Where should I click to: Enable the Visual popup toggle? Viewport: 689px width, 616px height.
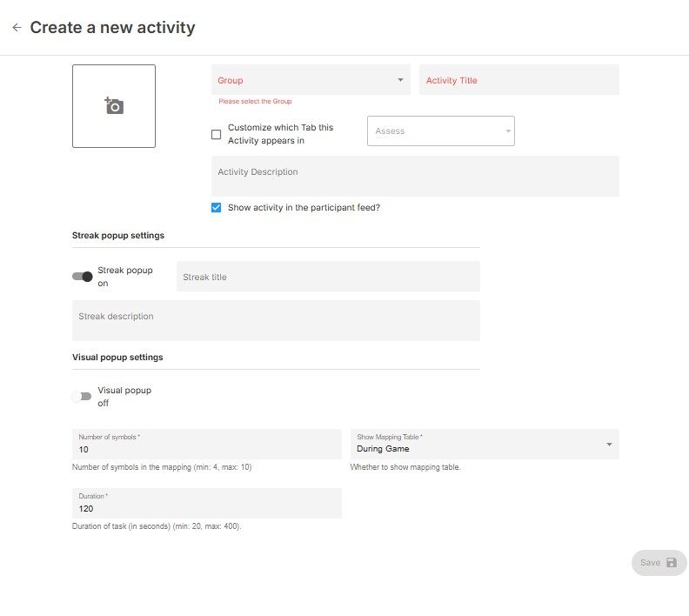(x=82, y=397)
